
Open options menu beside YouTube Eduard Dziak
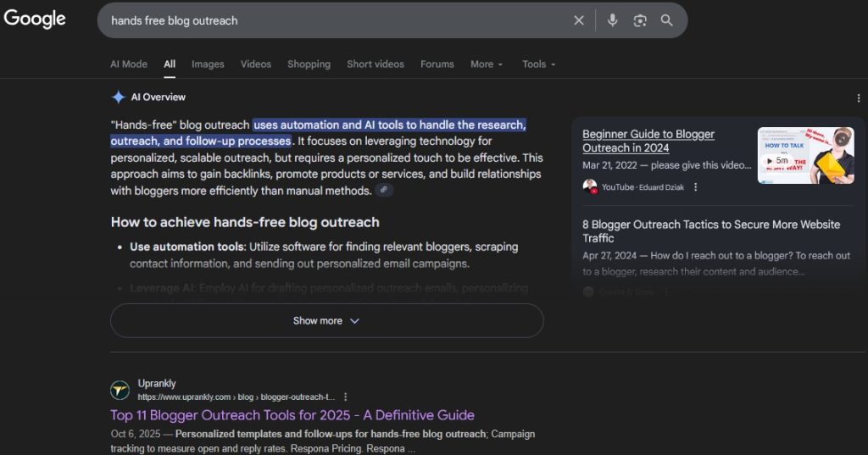[695, 187]
